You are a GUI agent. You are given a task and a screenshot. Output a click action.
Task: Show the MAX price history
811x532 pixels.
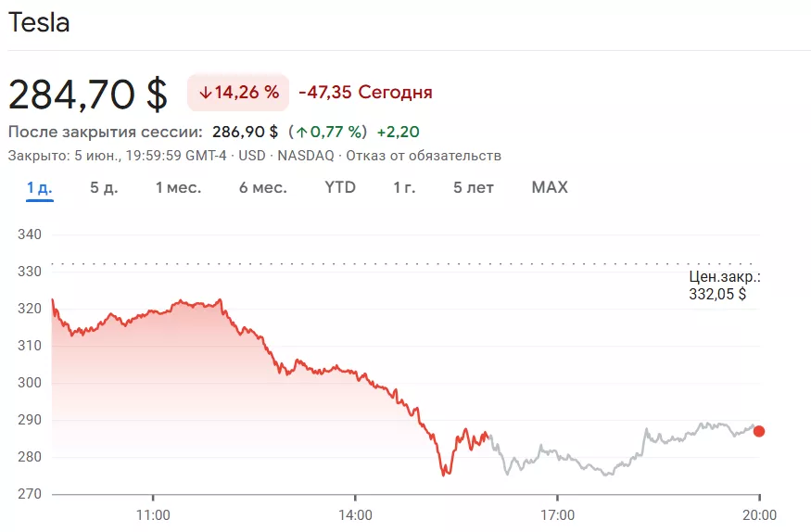(550, 188)
